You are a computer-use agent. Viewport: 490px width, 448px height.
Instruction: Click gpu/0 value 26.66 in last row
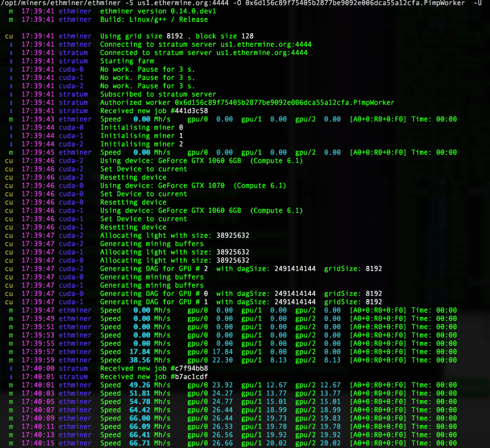pos(222,443)
